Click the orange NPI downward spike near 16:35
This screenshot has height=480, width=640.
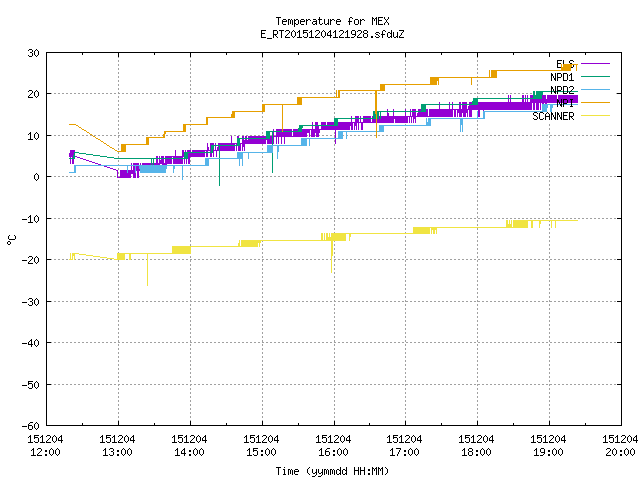click(x=376, y=114)
